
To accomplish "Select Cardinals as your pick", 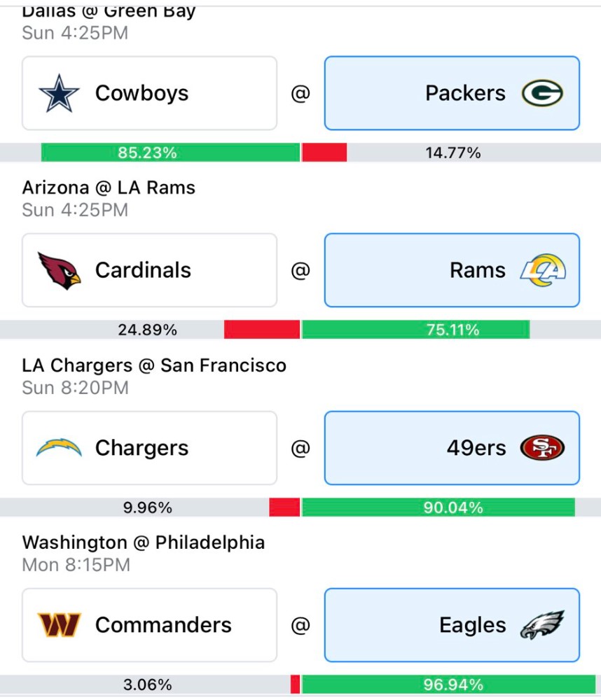I will (x=149, y=270).
